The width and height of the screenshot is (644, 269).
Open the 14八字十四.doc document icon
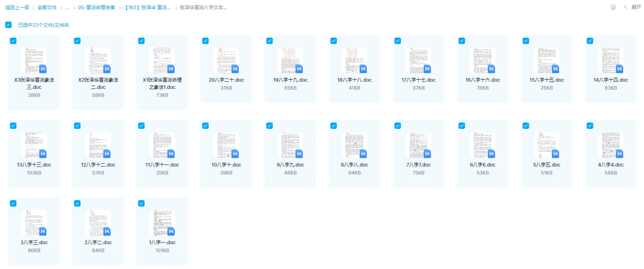pos(611,60)
